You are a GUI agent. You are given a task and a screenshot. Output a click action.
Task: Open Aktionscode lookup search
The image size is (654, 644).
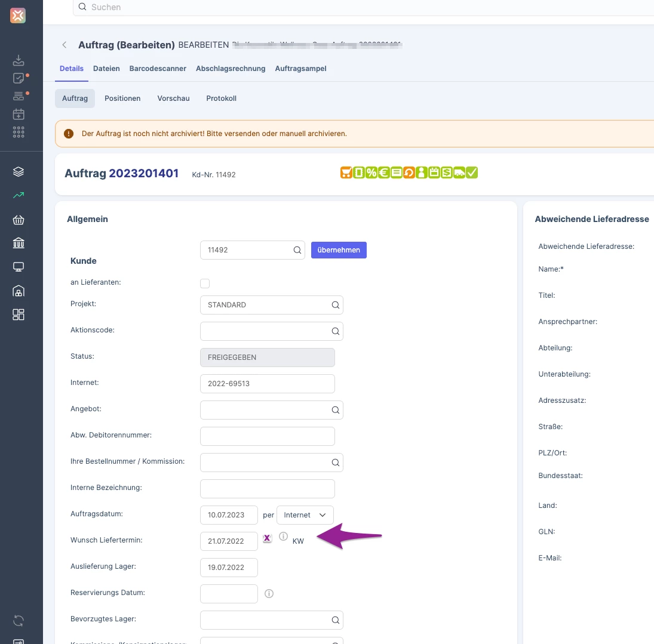point(335,331)
